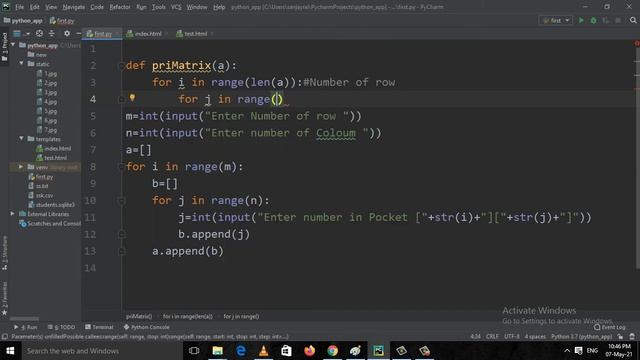Click the intention lightbulb on line 4
The width and height of the screenshot is (640, 360).
(132, 98)
